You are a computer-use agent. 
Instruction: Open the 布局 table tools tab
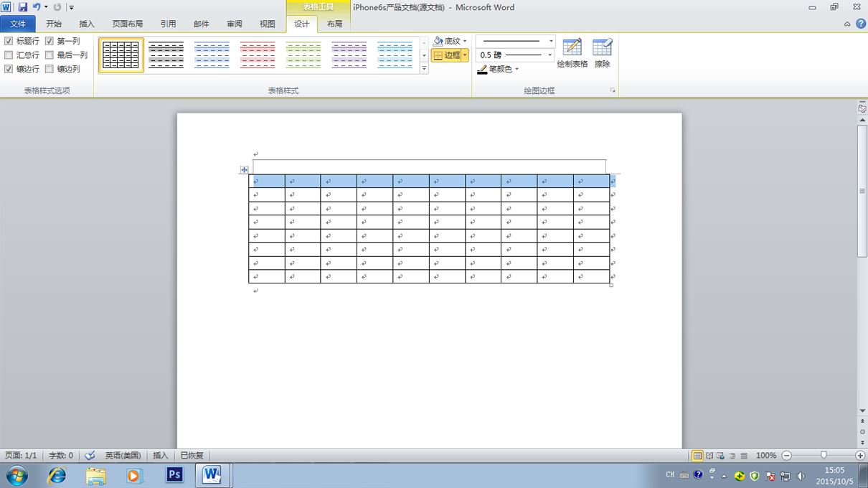(335, 24)
